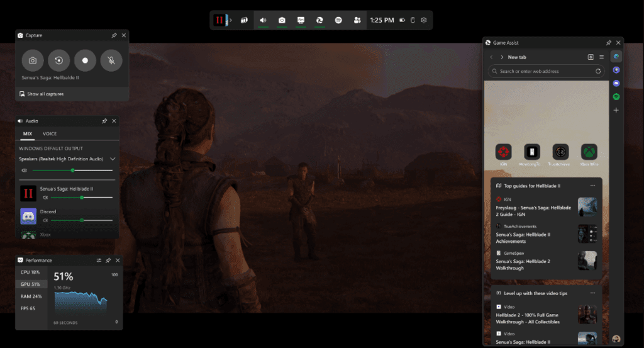Mute Discord audio in the mixer
Viewport: 644px width, 348px height.
(45, 220)
